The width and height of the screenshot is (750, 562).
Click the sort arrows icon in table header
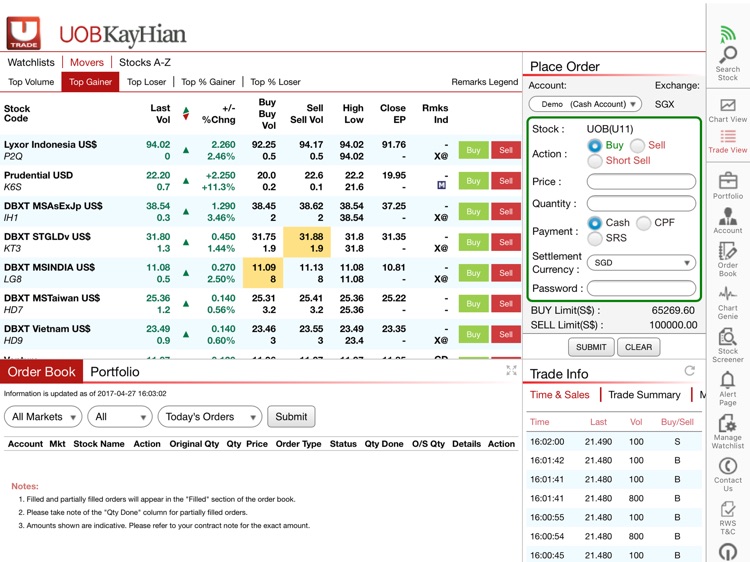pyautogui.click(x=186, y=114)
